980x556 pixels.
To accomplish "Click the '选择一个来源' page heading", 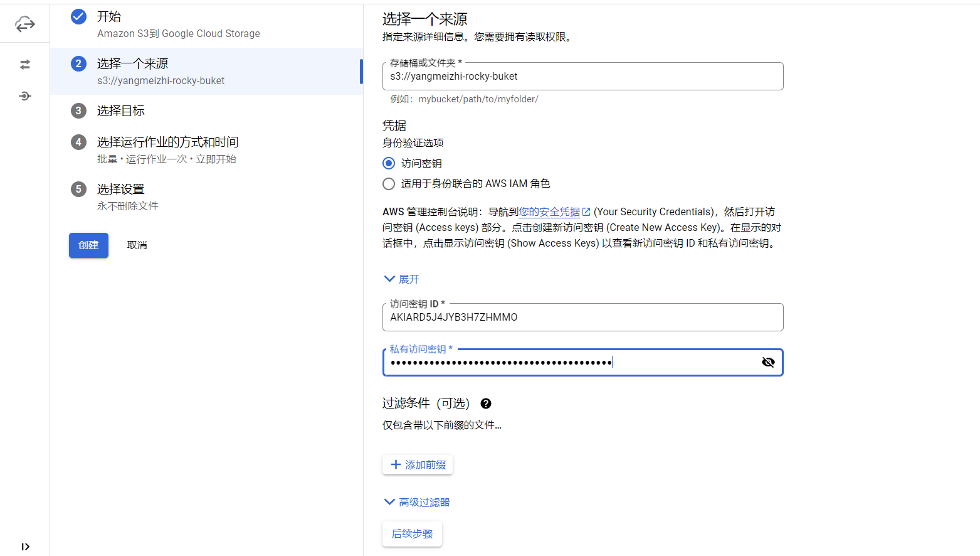I will (425, 19).
